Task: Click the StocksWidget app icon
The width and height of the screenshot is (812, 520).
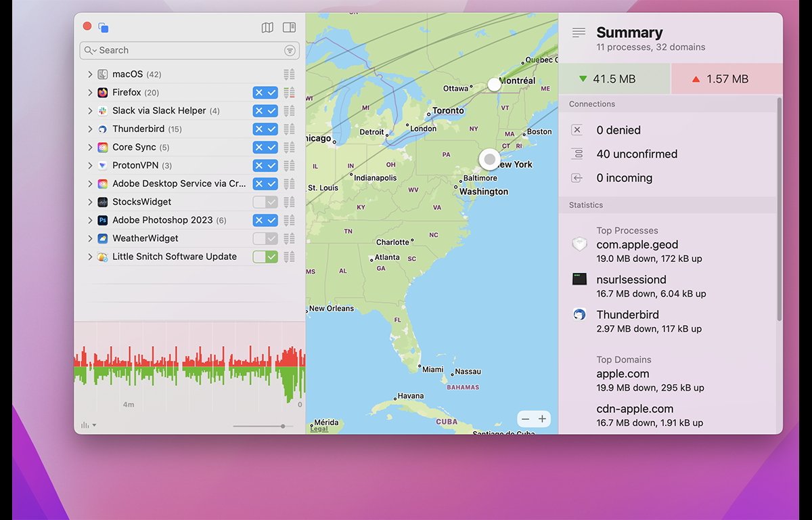Action: coord(103,202)
